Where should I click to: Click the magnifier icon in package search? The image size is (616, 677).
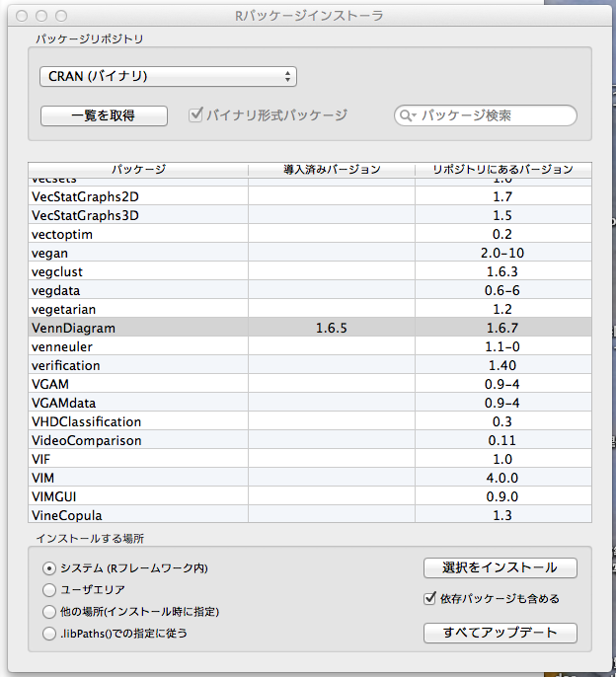[407, 116]
